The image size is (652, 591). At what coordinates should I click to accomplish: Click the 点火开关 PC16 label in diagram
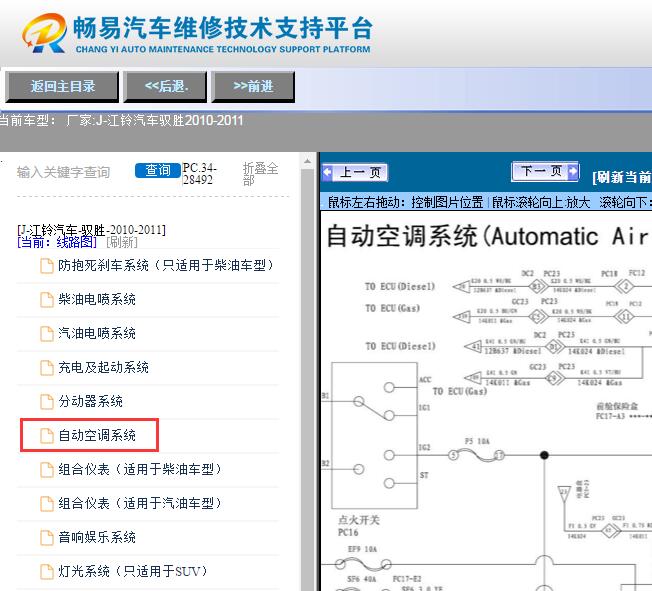[x=358, y=526]
